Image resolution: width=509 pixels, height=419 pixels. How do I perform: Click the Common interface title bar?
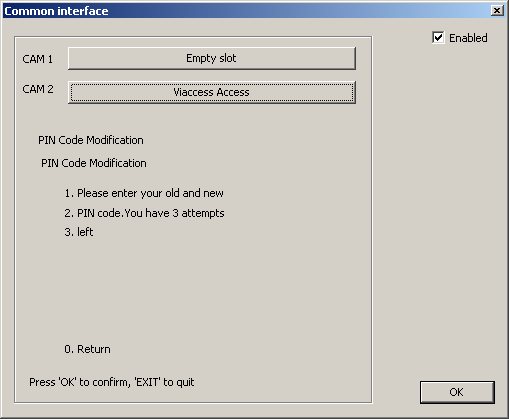pyautogui.click(x=247, y=11)
